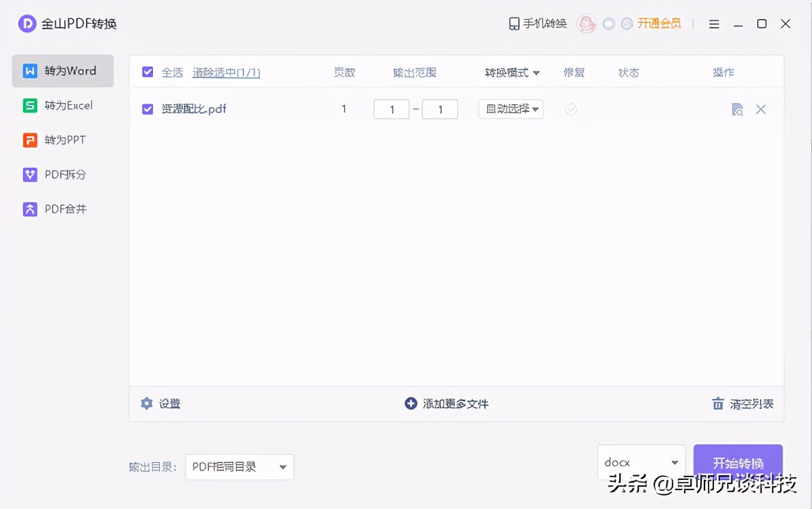Viewport: 812px width, 509px height.
Task: Select the PDF合并 merge tab
Action: pos(63,209)
